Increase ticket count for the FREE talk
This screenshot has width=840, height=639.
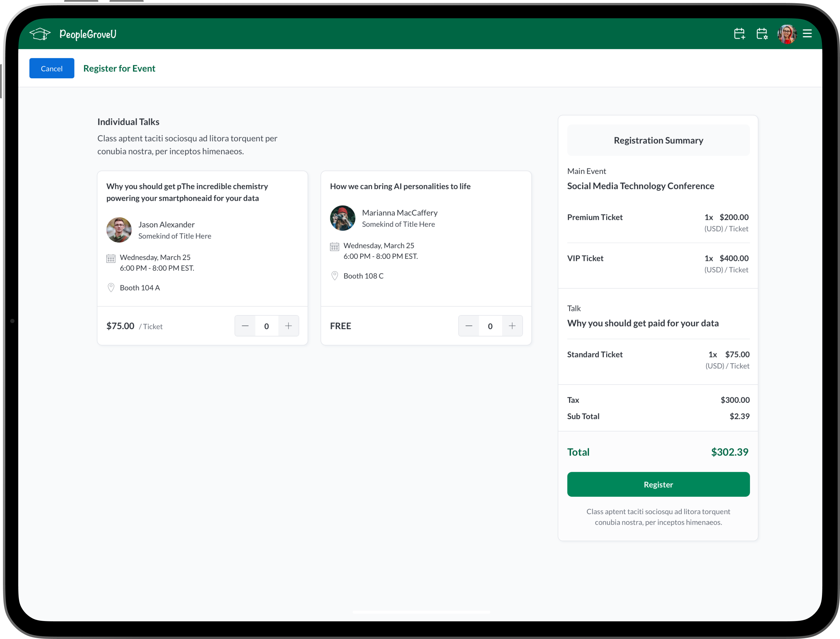pyautogui.click(x=512, y=326)
